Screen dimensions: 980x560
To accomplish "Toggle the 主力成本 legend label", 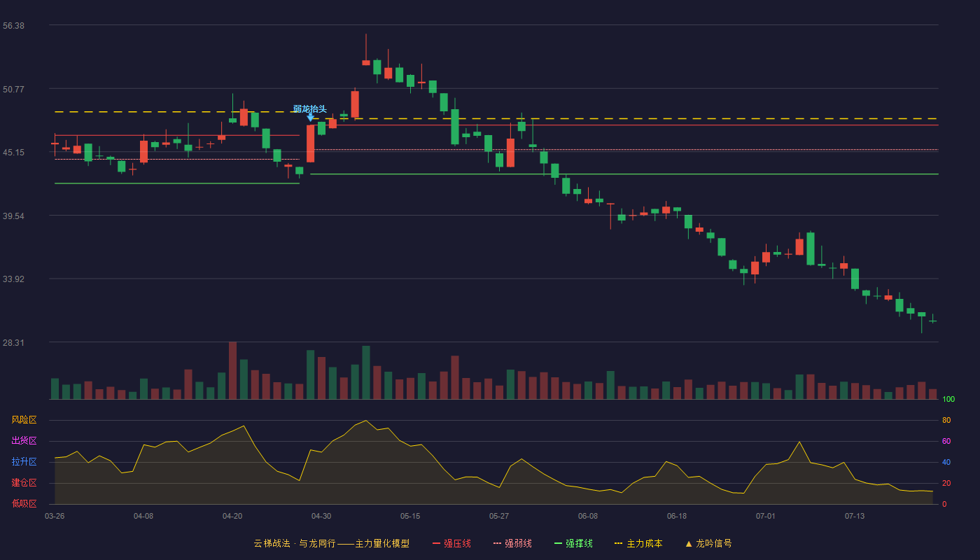I will pos(645,544).
